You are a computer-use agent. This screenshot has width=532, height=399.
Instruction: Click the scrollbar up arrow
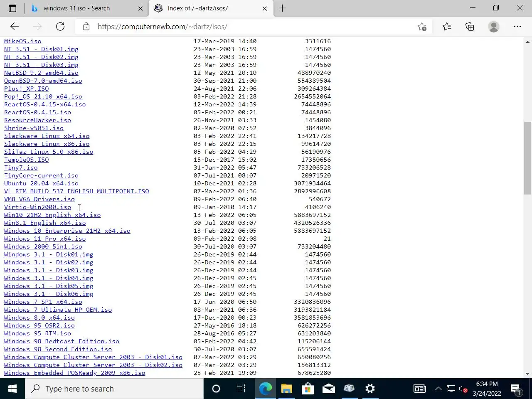[x=527, y=42]
